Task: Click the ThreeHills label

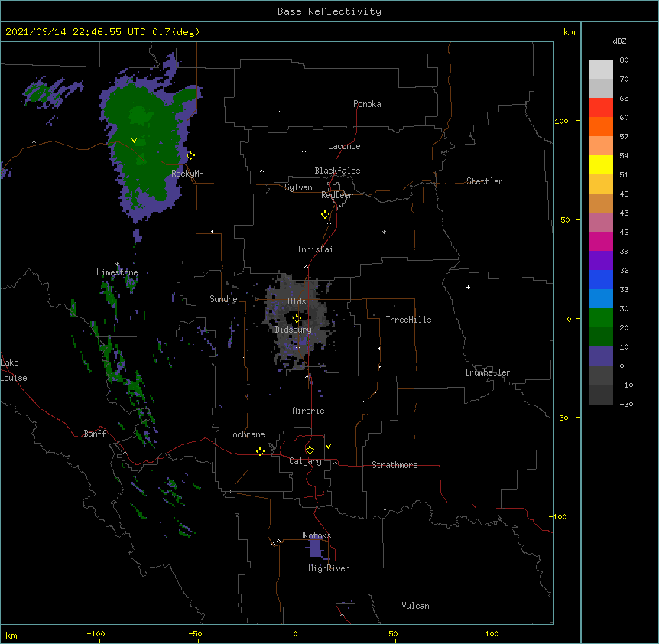Action: coord(408,320)
